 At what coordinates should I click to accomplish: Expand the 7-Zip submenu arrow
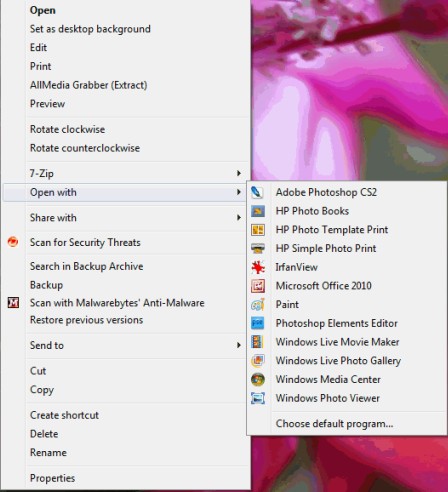click(238, 173)
